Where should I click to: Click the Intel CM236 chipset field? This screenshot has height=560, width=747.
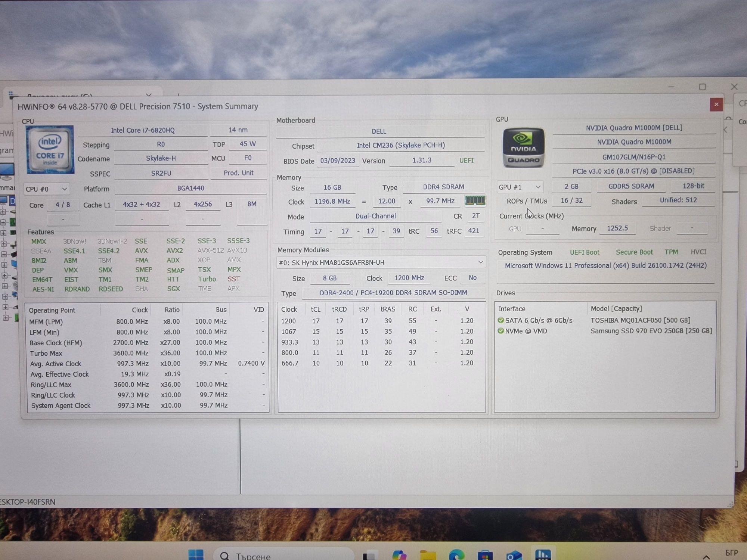coord(401,145)
